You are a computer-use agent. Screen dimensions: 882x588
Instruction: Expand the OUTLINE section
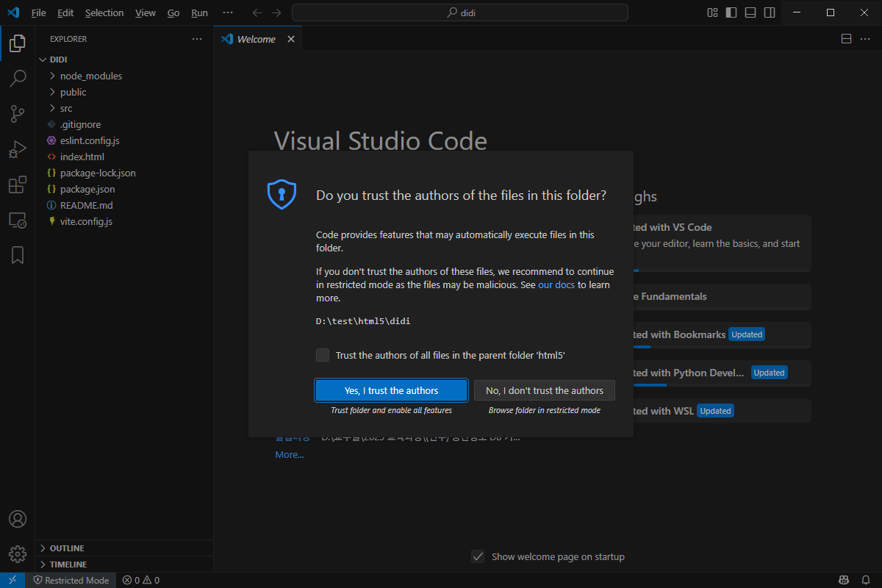click(x=66, y=548)
